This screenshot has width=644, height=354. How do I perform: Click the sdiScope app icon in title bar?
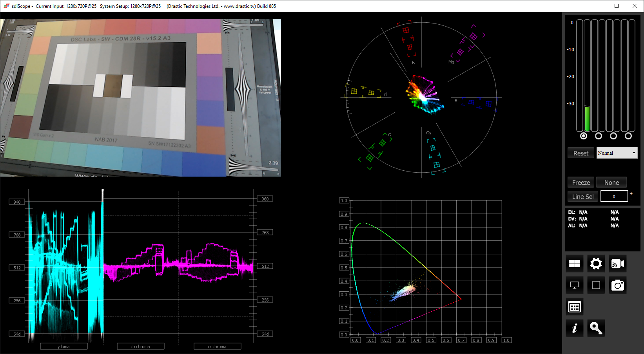6,6
